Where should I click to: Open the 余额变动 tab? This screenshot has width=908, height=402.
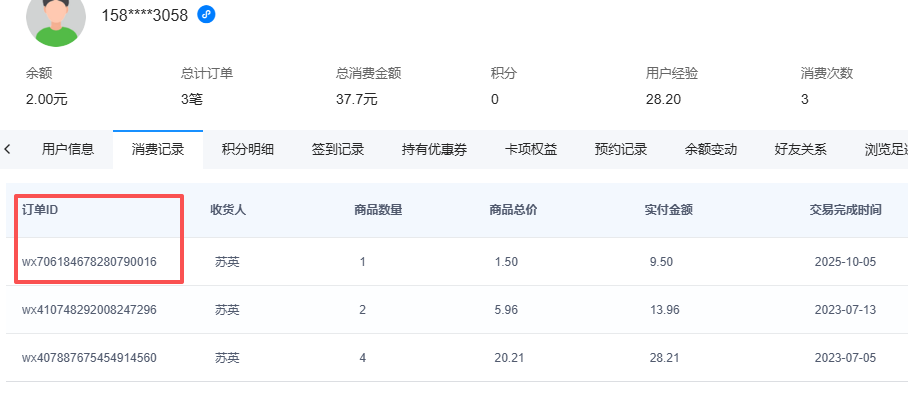coord(711,150)
